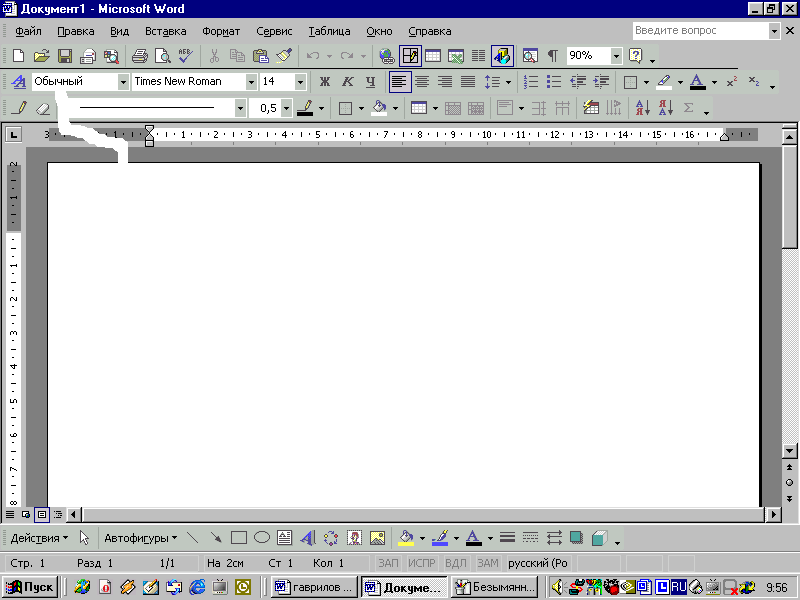Image resolution: width=800 pixels, height=600 pixels.
Task: Open the font size 14 dropdown
Action: pos(301,82)
